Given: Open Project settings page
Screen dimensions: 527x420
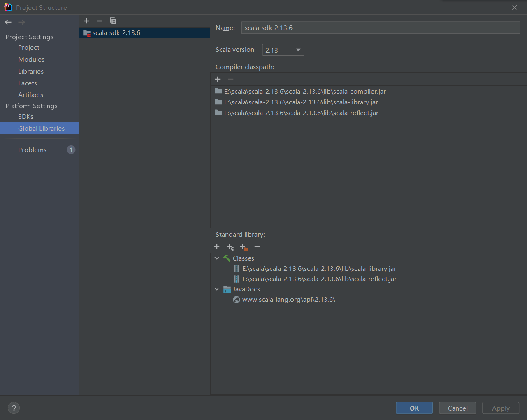Looking at the screenshot, I should point(29,48).
